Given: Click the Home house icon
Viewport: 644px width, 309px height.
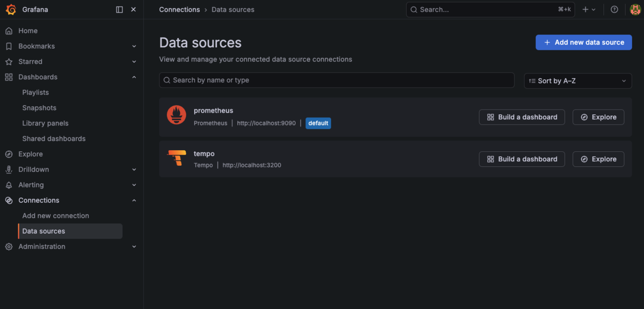Looking at the screenshot, I should click(x=9, y=31).
